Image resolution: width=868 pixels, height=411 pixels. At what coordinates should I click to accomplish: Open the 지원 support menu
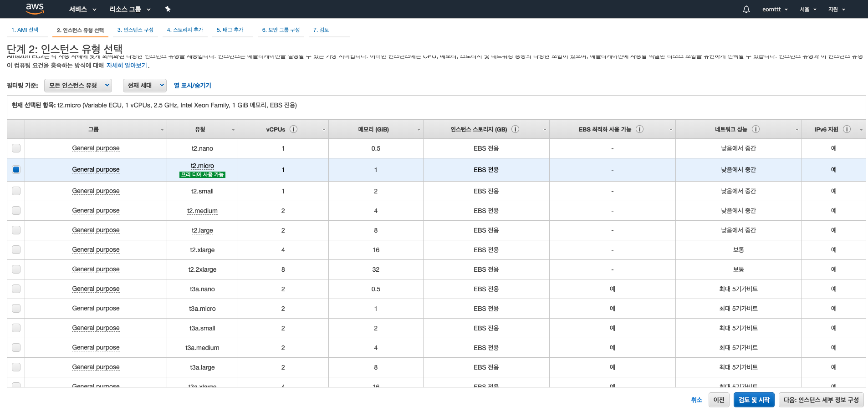click(x=837, y=9)
